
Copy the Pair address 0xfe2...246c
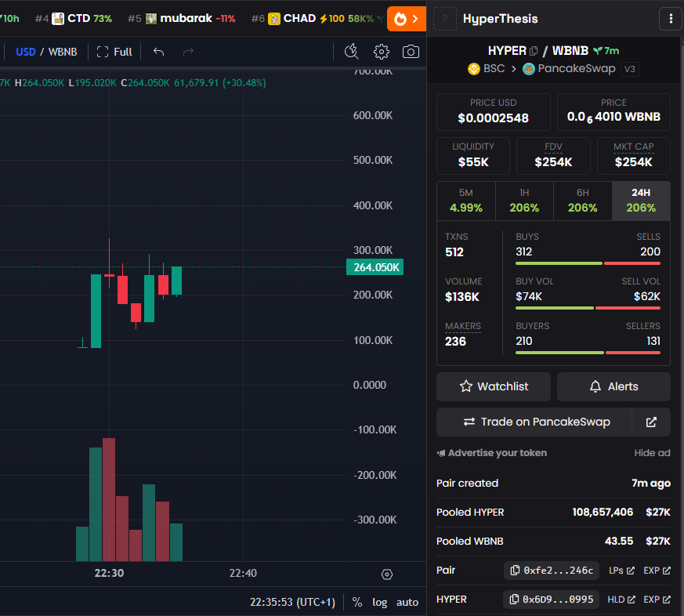point(552,571)
